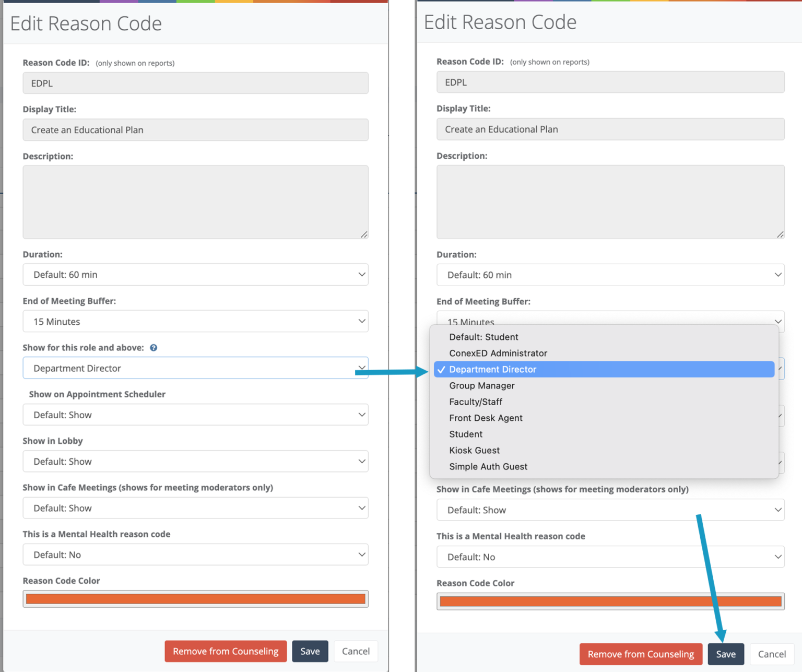The image size is (802, 672).
Task: Select the checked Department Director option
Action: tap(492, 369)
